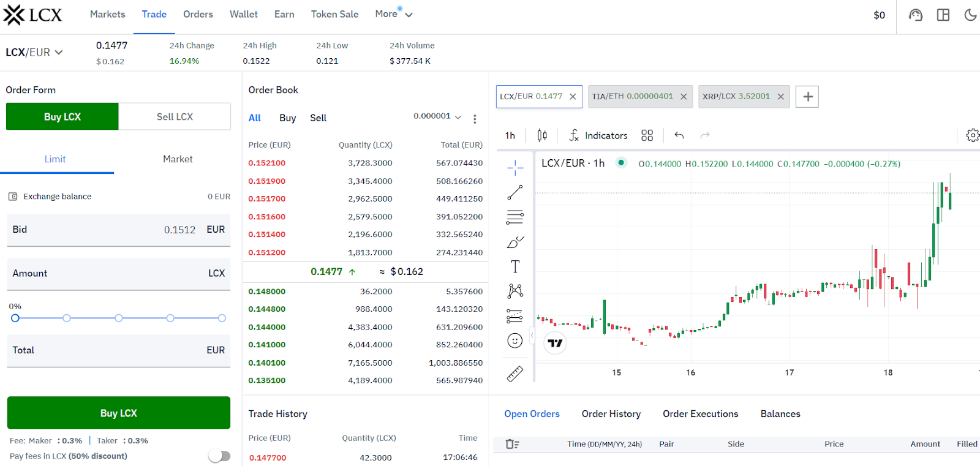Switch to the Order History tab
Image resolution: width=980 pixels, height=466 pixels.
tap(611, 414)
